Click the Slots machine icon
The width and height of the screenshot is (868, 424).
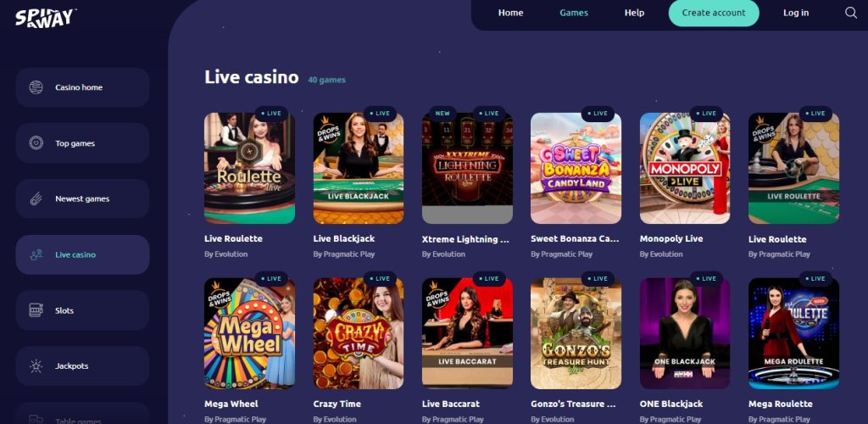tap(36, 310)
